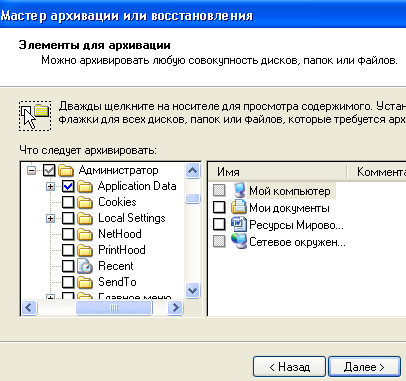This screenshot has width=406, height=381.
Task: Click the PrintHood folder icon
Action: point(85,250)
